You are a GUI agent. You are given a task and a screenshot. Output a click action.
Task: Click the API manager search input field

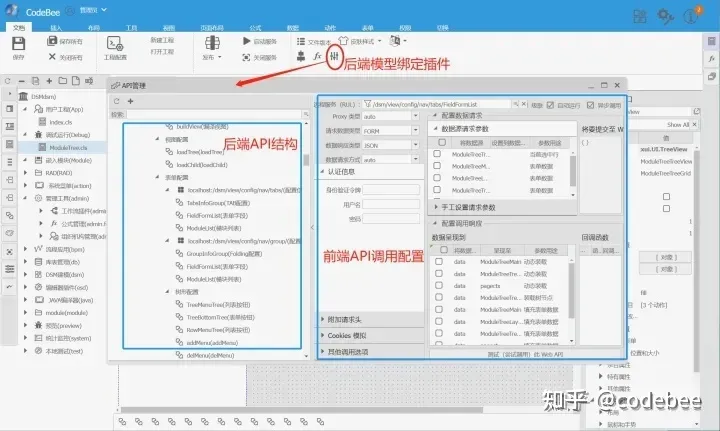click(214, 114)
